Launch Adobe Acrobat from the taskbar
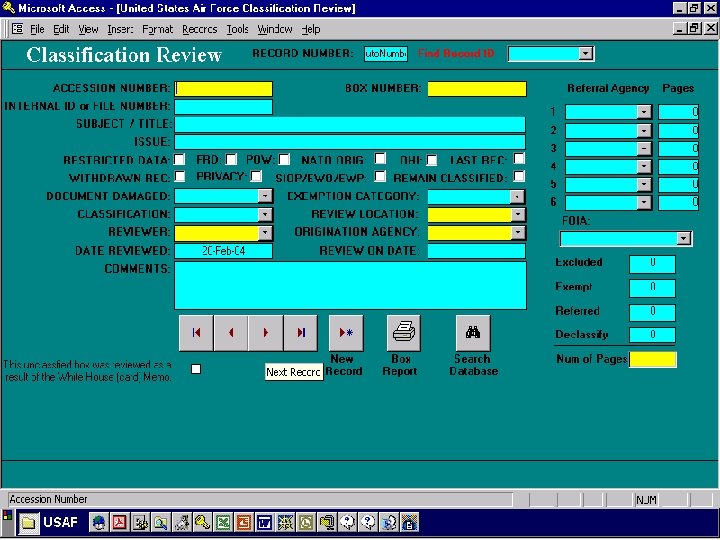The height and width of the screenshot is (540, 720). 119,523
